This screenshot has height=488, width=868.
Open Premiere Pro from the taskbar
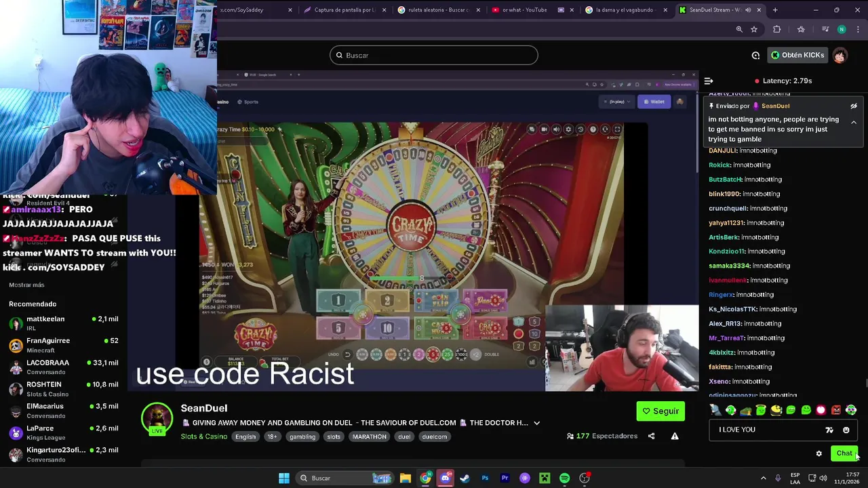tap(505, 479)
